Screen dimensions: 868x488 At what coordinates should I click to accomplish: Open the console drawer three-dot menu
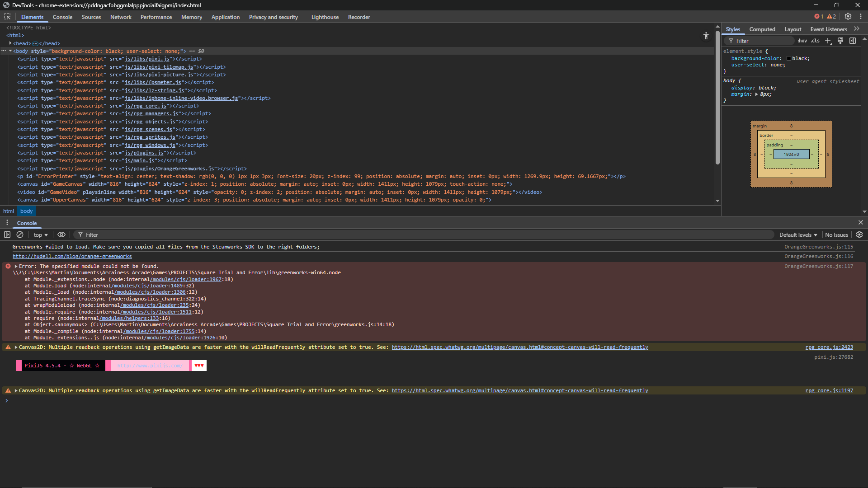point(7,223)
